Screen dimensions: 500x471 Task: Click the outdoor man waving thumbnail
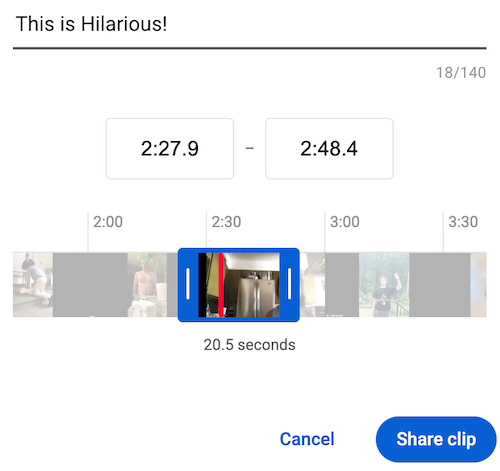384,285
